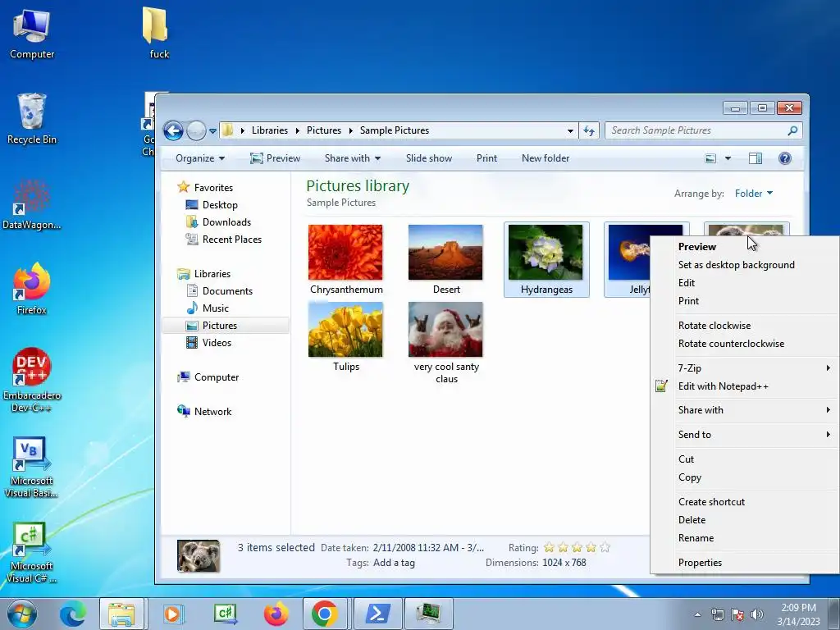The image size is (840, 630).
Task: Choose Preview in context menu
Action: point(697,246)
